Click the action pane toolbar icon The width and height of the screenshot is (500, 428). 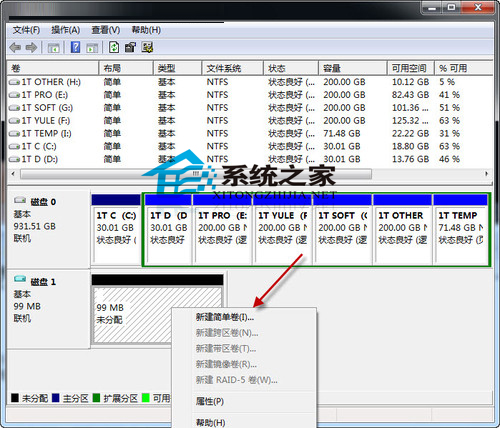point(92,48)
